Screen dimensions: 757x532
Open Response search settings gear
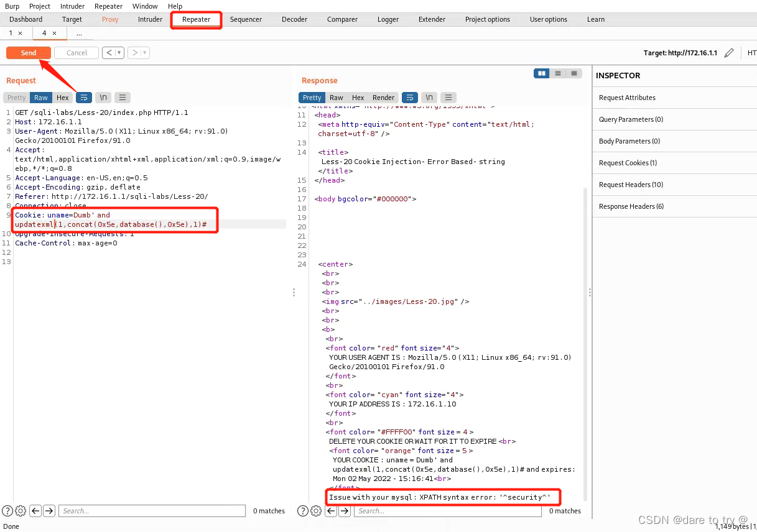tap(316, 511)
